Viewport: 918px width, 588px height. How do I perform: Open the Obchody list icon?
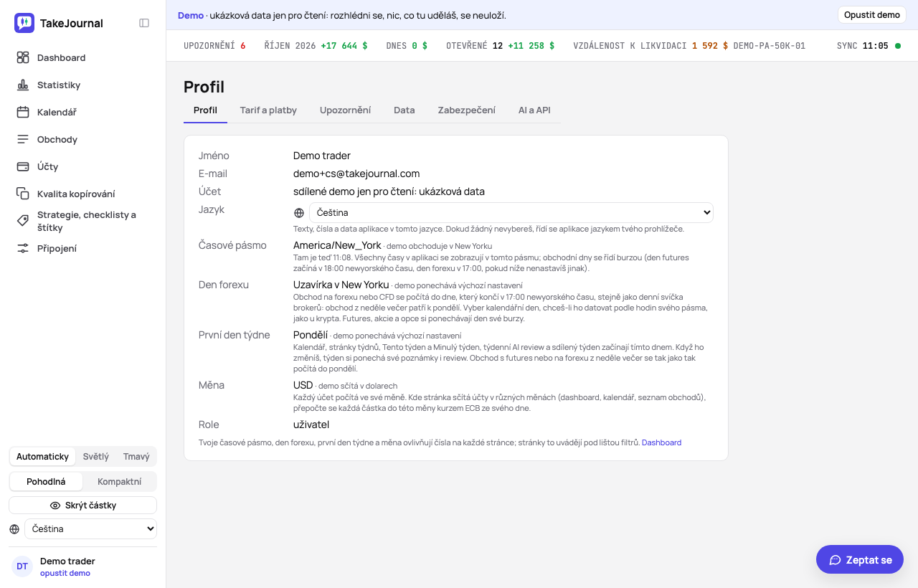[x=23, y=139]
